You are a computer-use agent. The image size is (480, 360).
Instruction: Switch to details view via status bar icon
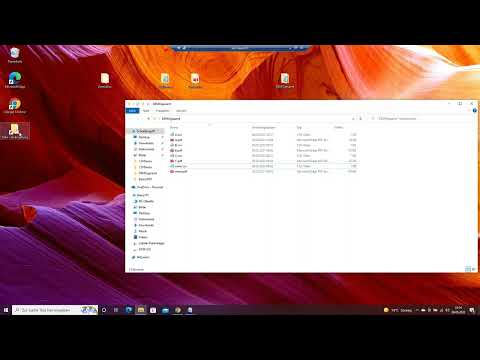tap(468, 269)
